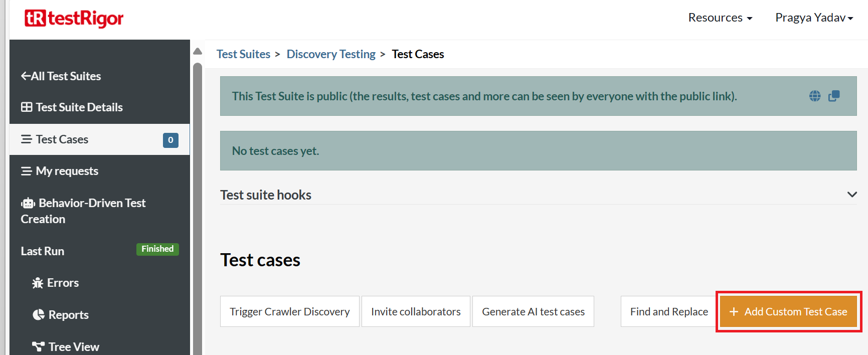This screenshot has height=355, width=868.
Task: Click the globe icon in public banner
Action: click(815, 96)
